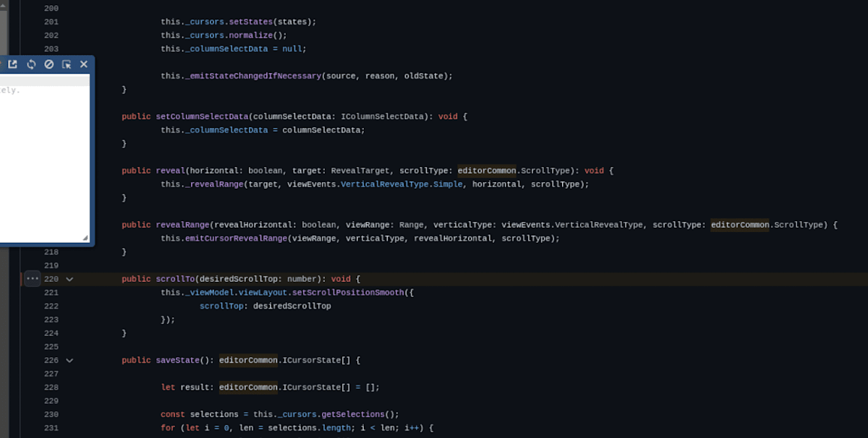Click the revealRange method name
The height and width of the screenshot is (438, 868).
click(x=182, y=225)
